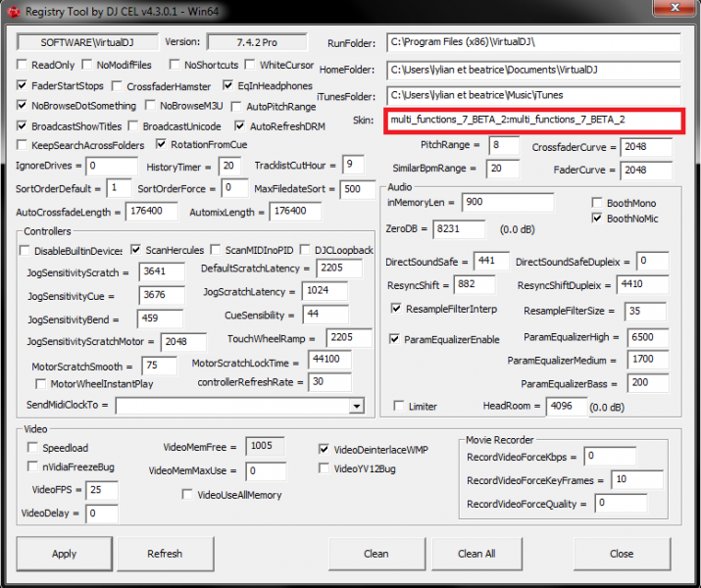
Task: Focus the RecordVideoForceKeyFrames field
Action: 637,480
